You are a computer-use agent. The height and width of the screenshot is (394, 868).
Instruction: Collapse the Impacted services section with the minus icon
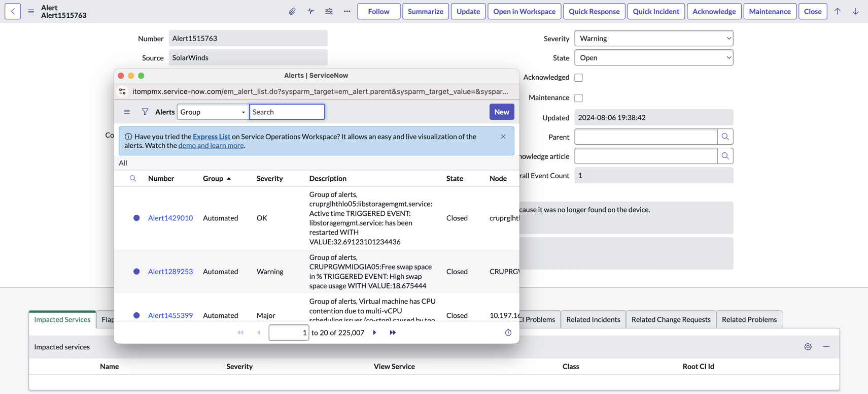click(x=826, y=347)
